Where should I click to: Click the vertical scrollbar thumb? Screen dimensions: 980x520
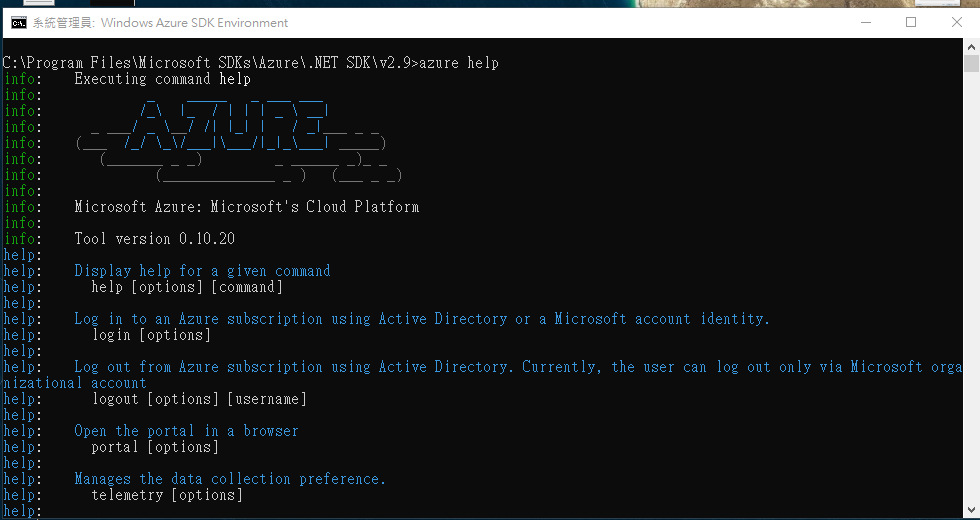click(971, 64)
